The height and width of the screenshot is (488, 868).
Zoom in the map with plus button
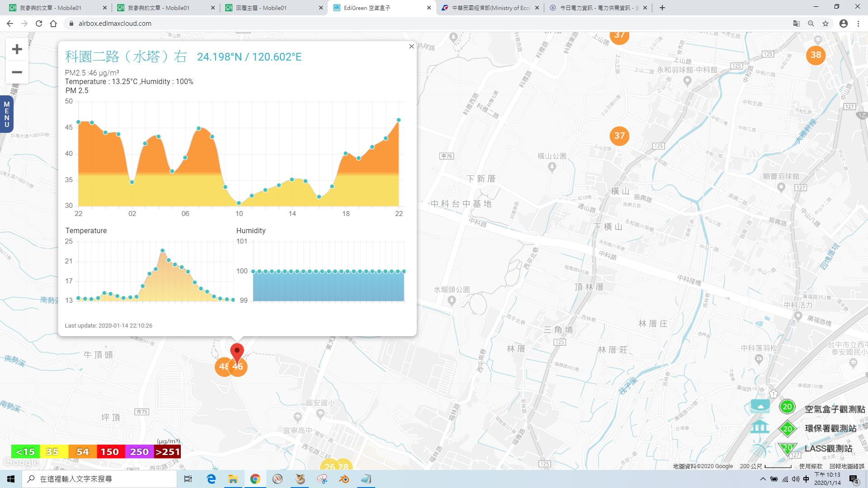(17, 49)
